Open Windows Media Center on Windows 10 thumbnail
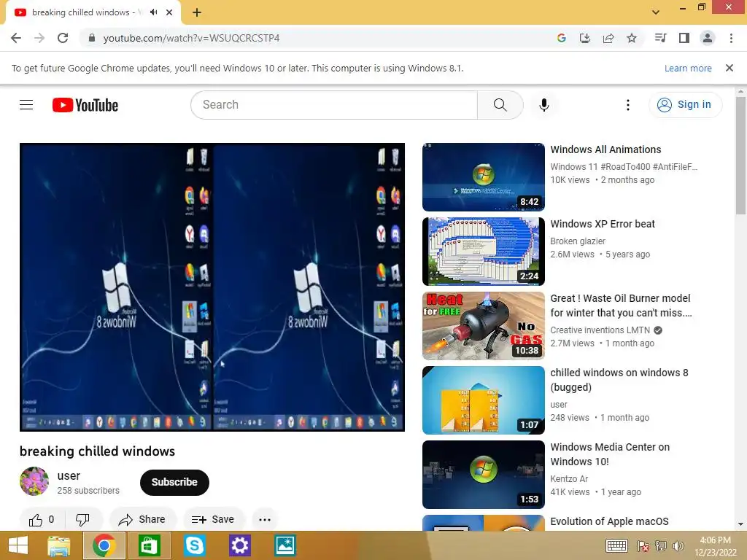The height and width of the screenshot is (560, 747). pyautogui.click(x=483, y=474)
